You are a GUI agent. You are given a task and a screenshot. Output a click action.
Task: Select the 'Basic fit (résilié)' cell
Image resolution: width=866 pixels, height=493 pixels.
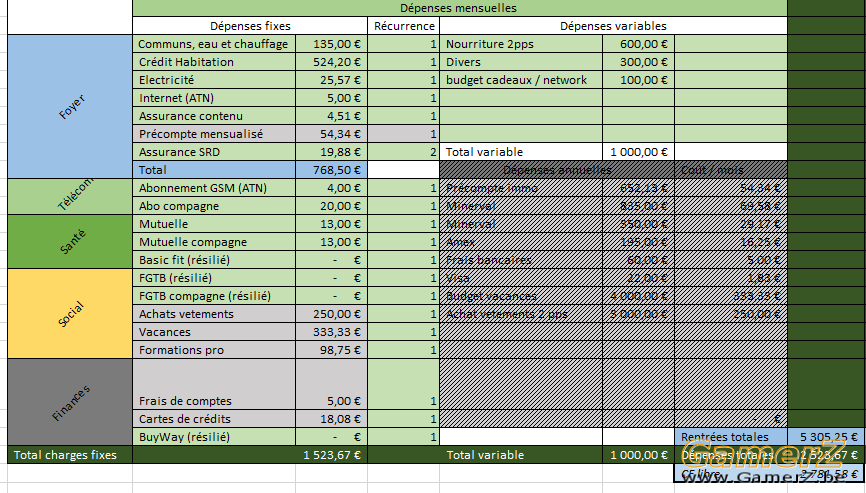[214, 260]
